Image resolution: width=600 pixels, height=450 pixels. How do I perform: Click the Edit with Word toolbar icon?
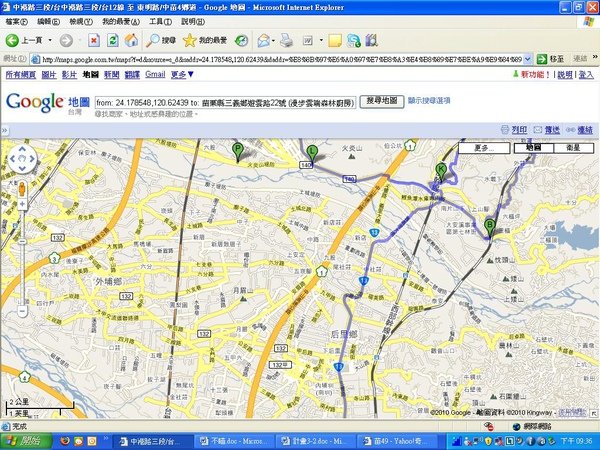(x=308, y=40)
